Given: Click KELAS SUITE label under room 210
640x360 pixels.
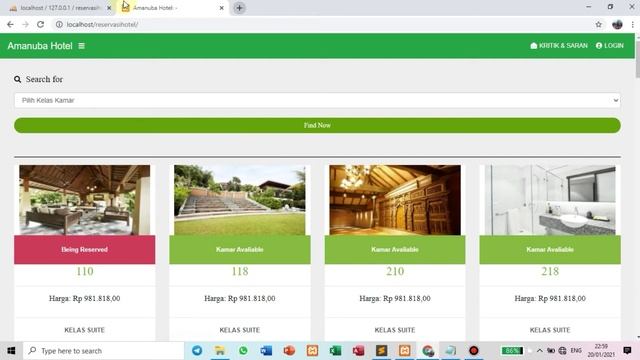Looking at the screenshot, I should 395,330.
